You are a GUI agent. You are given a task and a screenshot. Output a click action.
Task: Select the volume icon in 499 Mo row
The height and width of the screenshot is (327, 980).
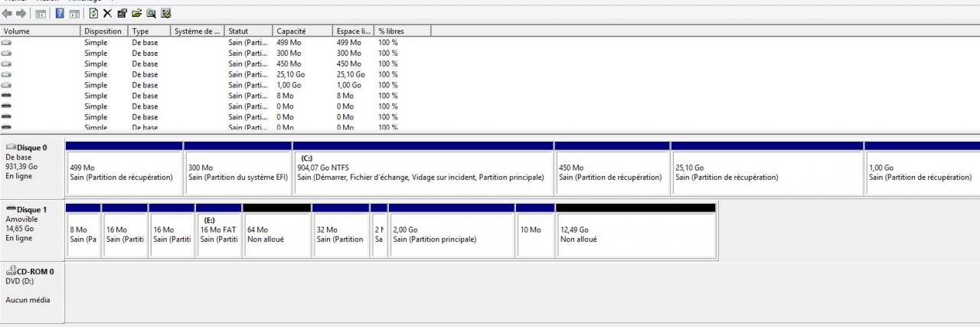pyautogui.click(x=7, y=43)
